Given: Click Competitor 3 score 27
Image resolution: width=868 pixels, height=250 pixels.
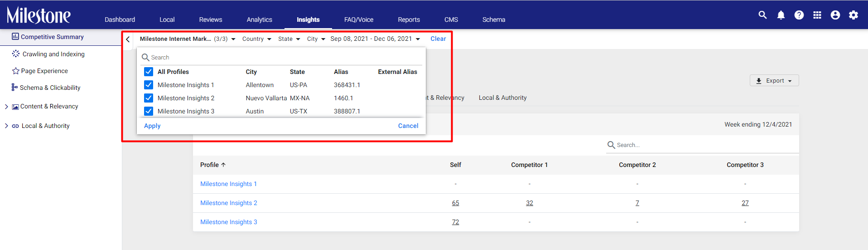Looking at the screenshot, I should coord(745,203).
